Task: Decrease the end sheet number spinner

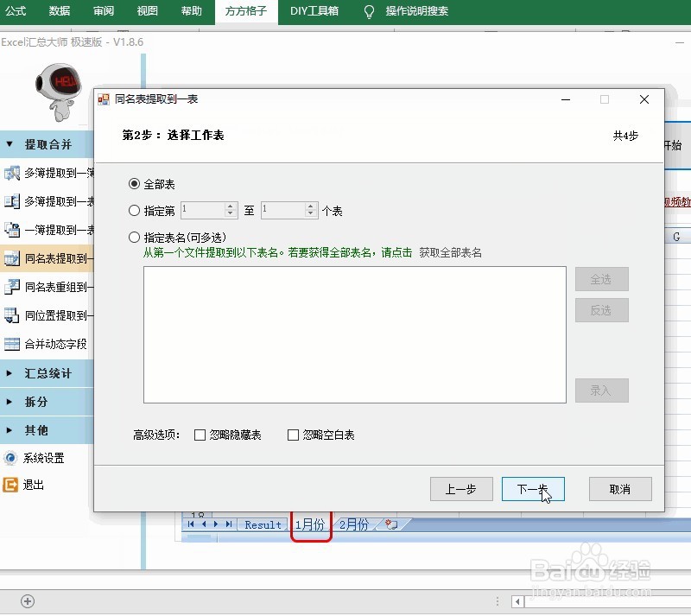Action: click(311, 214)
